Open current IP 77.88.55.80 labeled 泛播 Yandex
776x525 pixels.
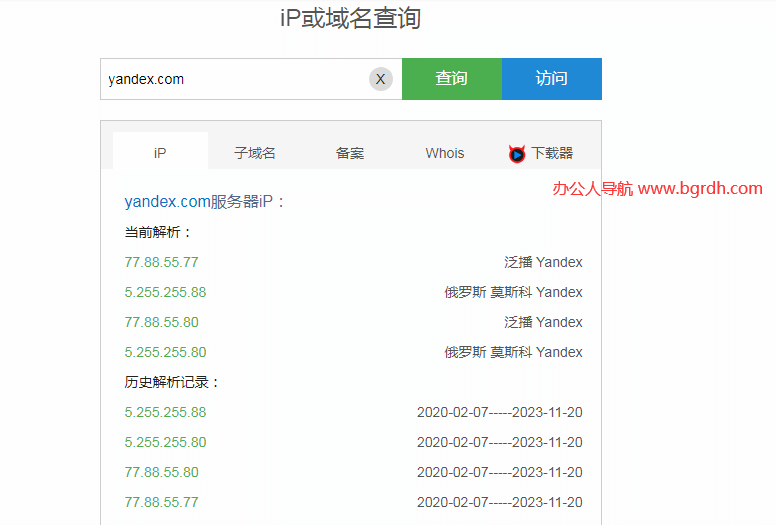161,322
